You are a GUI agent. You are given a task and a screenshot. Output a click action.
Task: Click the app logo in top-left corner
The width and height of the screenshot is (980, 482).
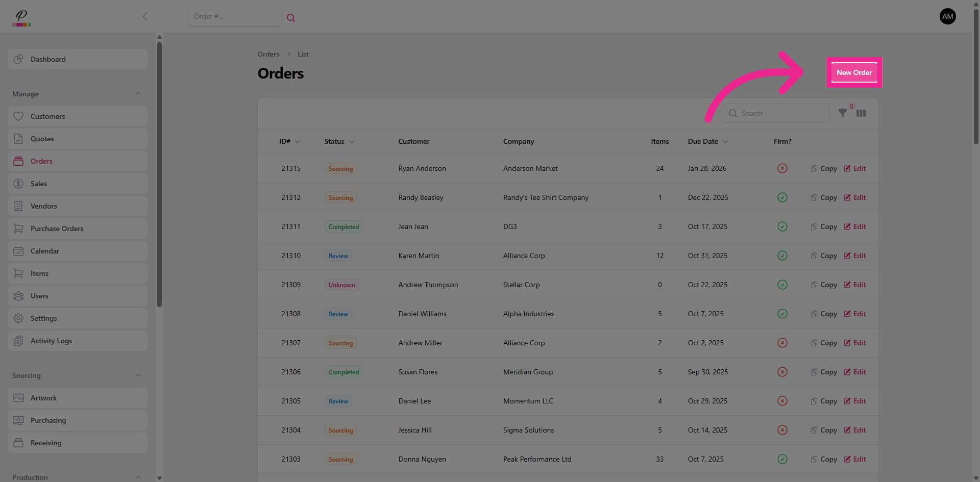pyautogui.click(x=21, y=17)
